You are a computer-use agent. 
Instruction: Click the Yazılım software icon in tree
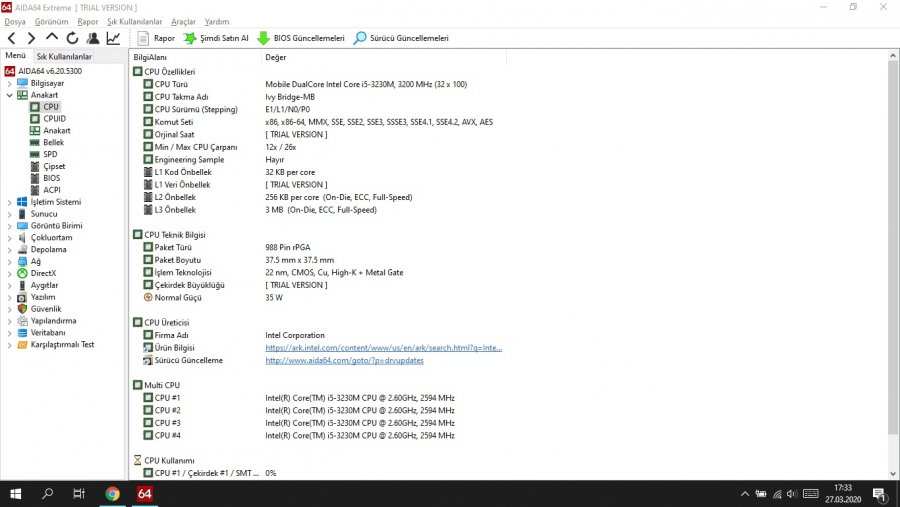[22, 297]
